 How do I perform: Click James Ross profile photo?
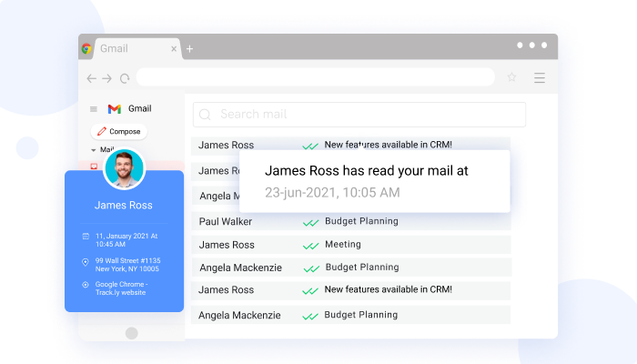pyautogui.click(x=125, y=168)
